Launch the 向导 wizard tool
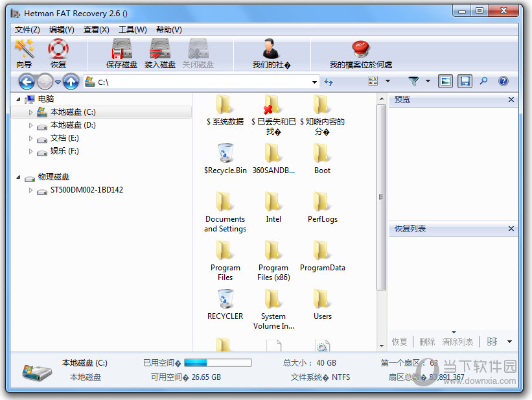The height and width of the screenshot is (400, 532). pos(24,53)
